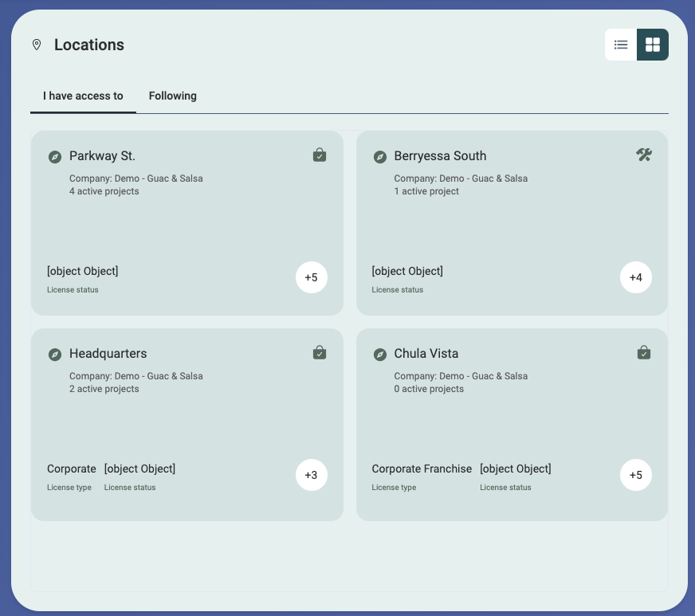Viewport: 695px width, 616px height.
Task: Switch to grid view layout
Action: 653,45
